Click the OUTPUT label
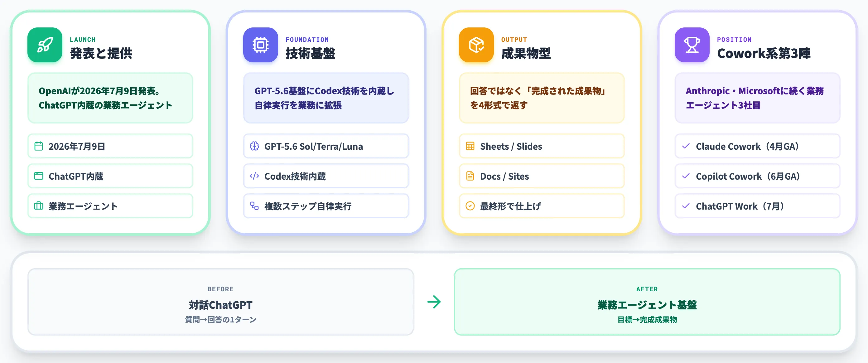Screen dimensions: 868x363 click(514, 39)
